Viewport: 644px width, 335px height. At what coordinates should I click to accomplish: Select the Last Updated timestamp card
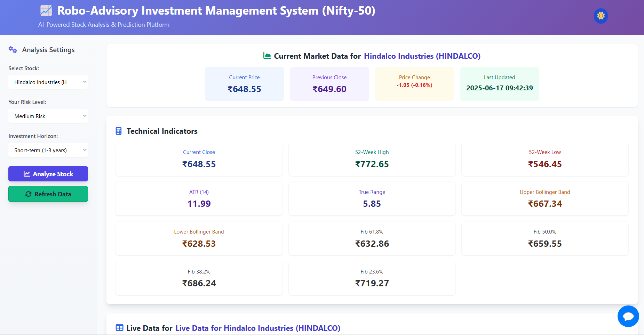tap(499, 84)
